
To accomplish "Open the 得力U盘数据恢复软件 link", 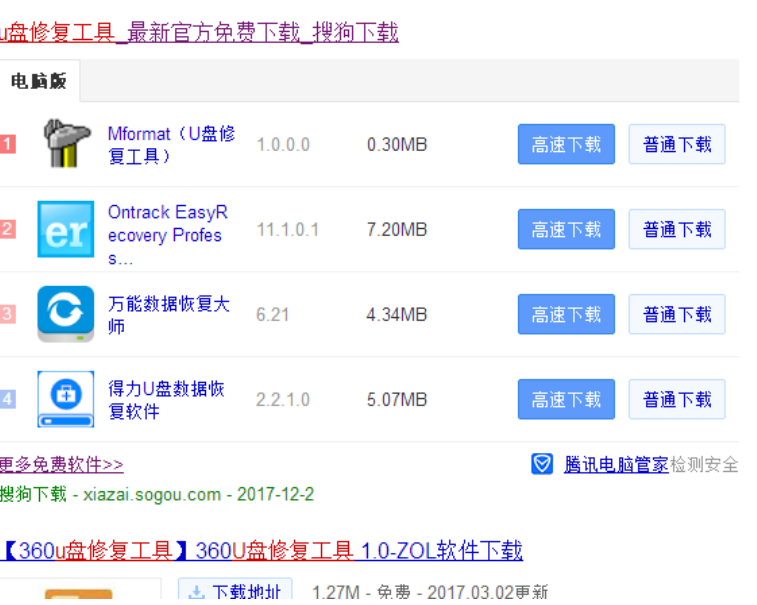I will coord(166,399).
